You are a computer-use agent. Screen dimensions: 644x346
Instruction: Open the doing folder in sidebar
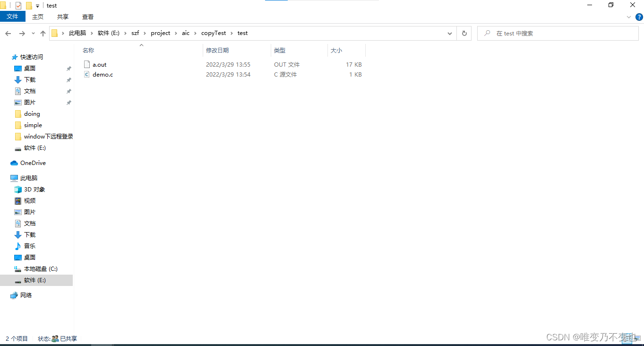(32, 113)
